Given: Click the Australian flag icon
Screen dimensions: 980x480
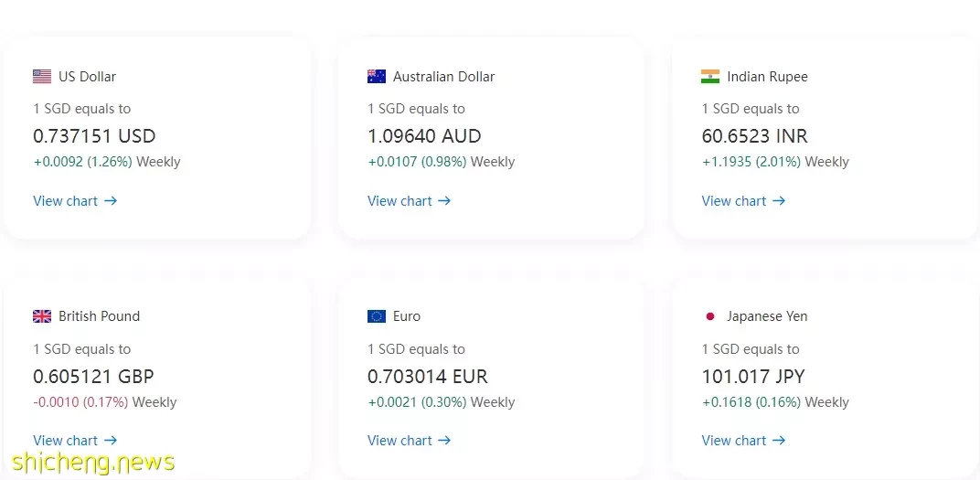Looking at the screenshot, I should click(377, 76).
